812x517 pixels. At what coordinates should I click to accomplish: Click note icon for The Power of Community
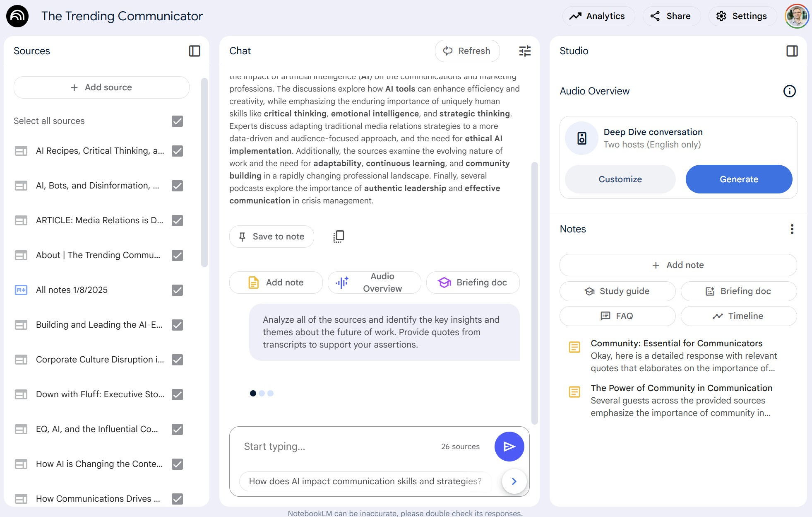coord(574,392)
